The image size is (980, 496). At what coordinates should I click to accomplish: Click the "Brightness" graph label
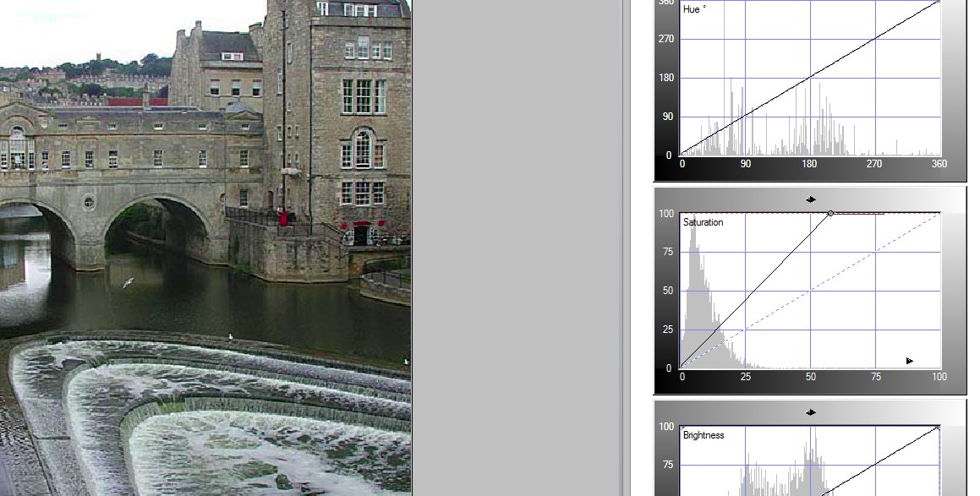pyautogui.click(x=704, y=435)
